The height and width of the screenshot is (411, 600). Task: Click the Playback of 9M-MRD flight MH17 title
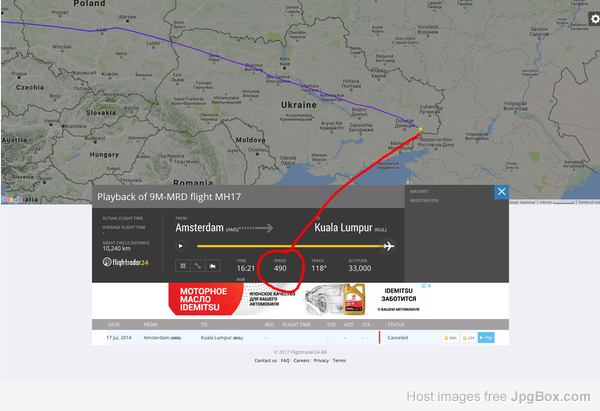[x=169, y=197]
